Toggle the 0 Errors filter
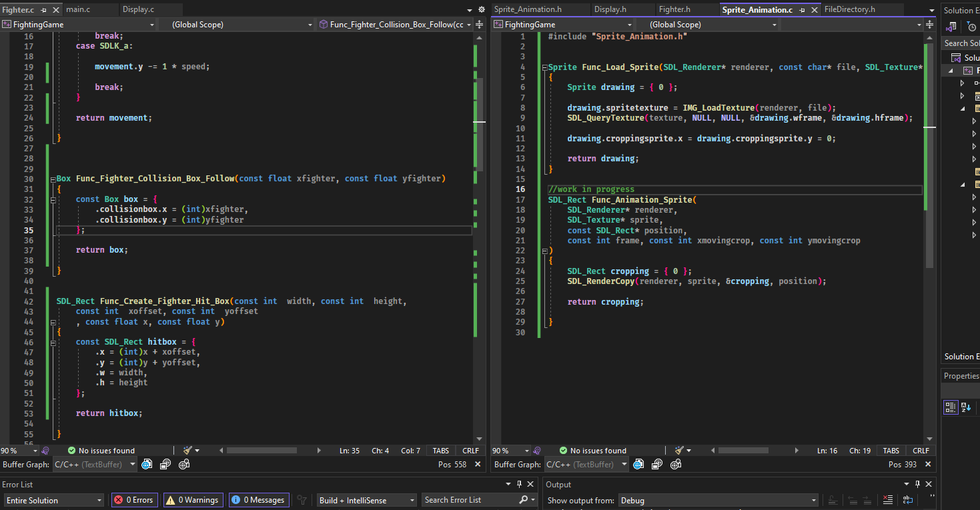The width and height of the screenshot is (980, 510). point(135,500)
